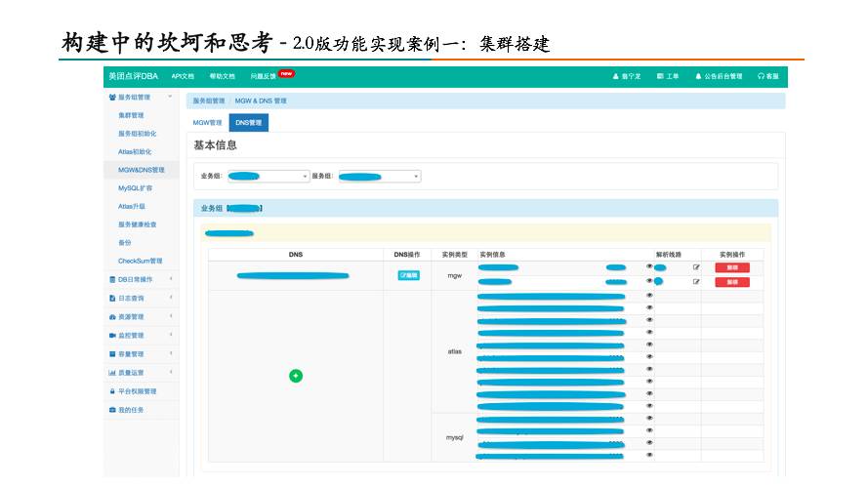Expand the DB日常操作 chevron

(x=171, y=279)
